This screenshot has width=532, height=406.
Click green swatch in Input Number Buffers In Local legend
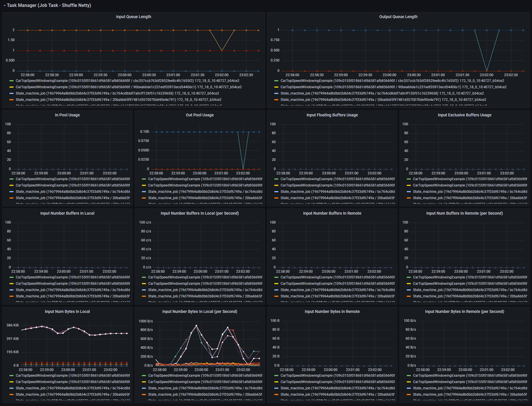tap(11, 277)
